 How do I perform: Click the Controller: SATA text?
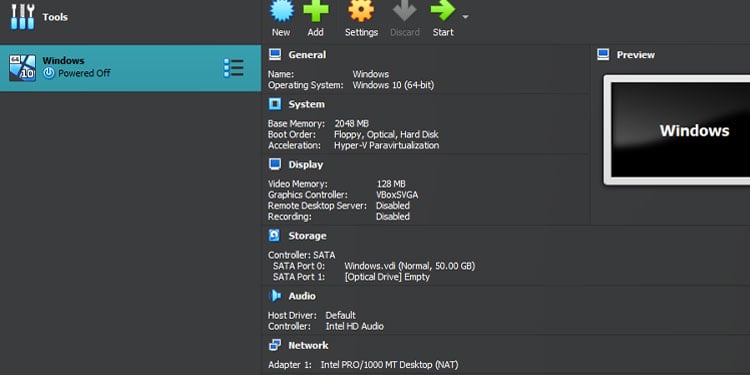[301, 255]
